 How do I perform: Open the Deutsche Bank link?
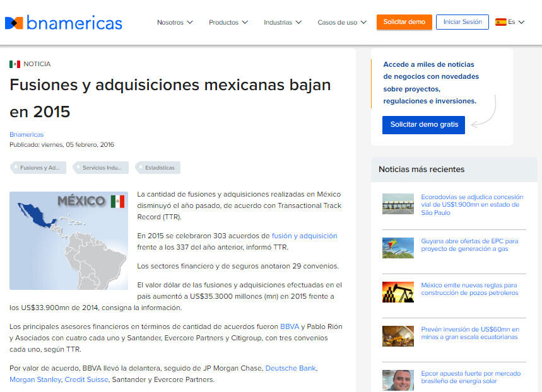291,368
